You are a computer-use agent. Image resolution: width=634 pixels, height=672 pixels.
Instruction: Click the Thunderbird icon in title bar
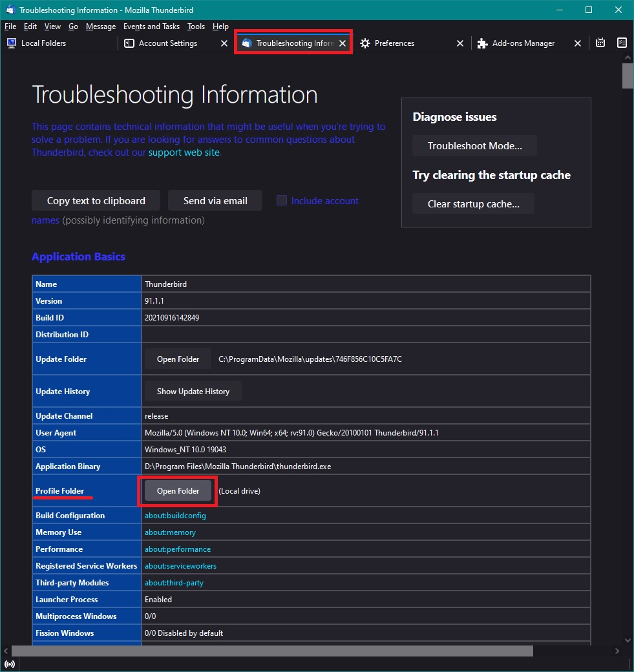10,10
